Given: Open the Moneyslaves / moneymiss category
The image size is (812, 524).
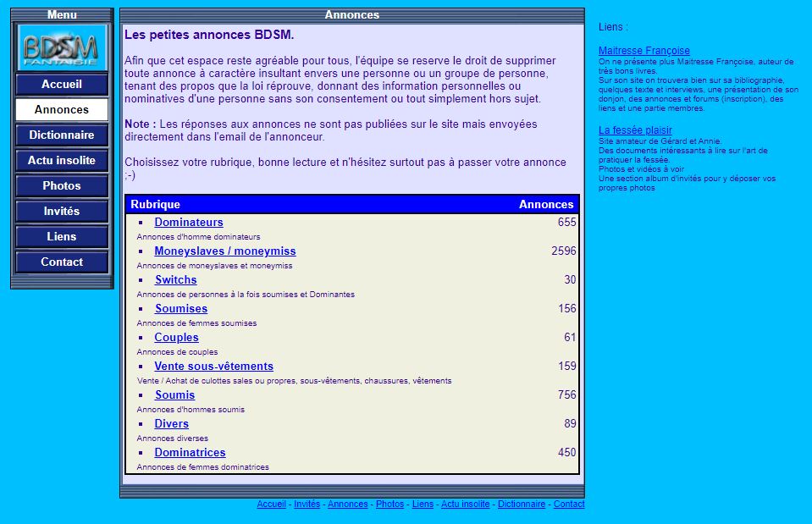Looking at the screenshot, I should click(224, 251).
